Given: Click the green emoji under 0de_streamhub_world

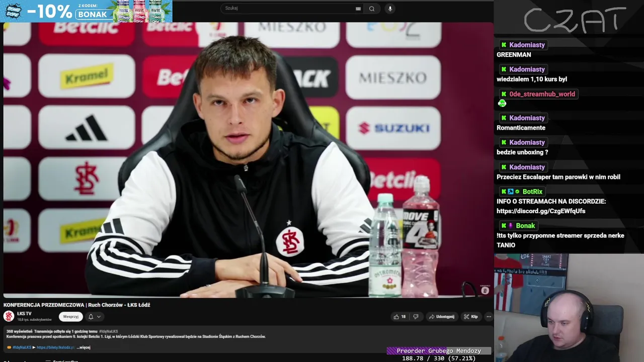Looking at the screenshot, I should [502, 104].
